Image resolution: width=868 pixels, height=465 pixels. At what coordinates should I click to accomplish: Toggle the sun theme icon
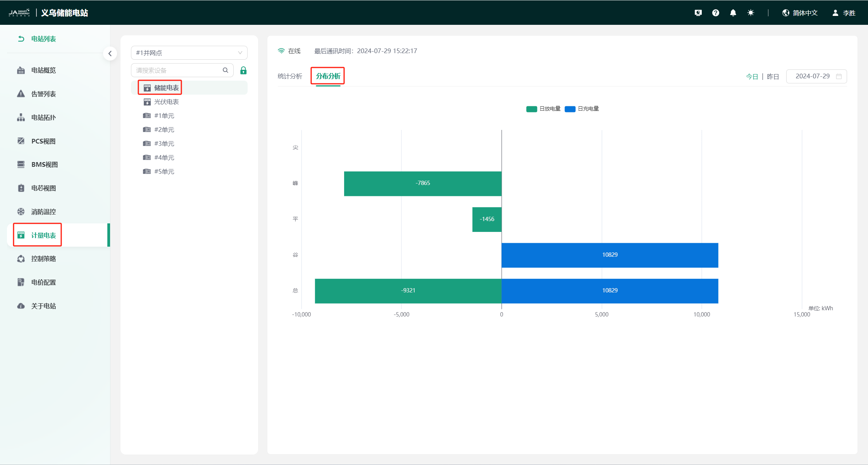click(x=751, y=13)
